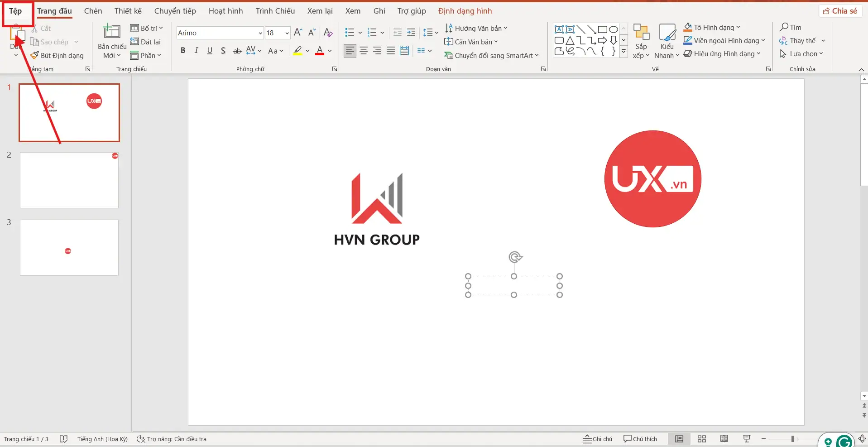Pick the triangle shape in the gallery
This screenshot has height=447, width=868.
(570, 40)
